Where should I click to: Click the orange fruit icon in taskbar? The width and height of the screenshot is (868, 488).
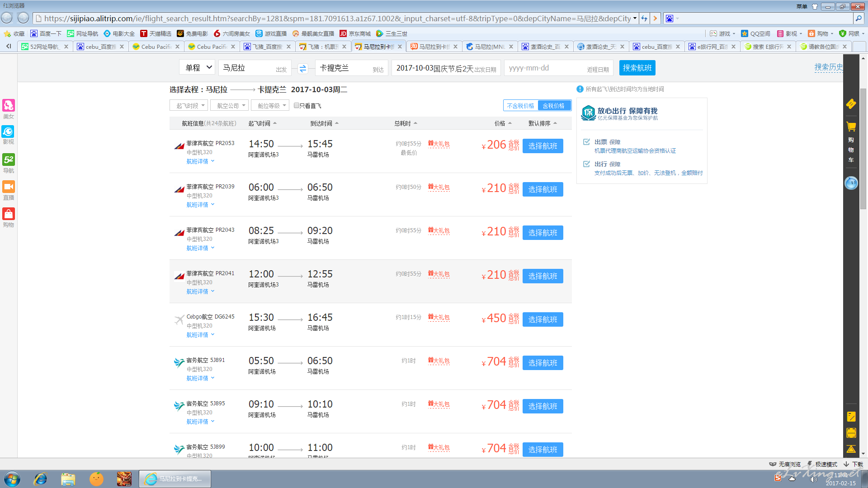[x=96, y=479]
